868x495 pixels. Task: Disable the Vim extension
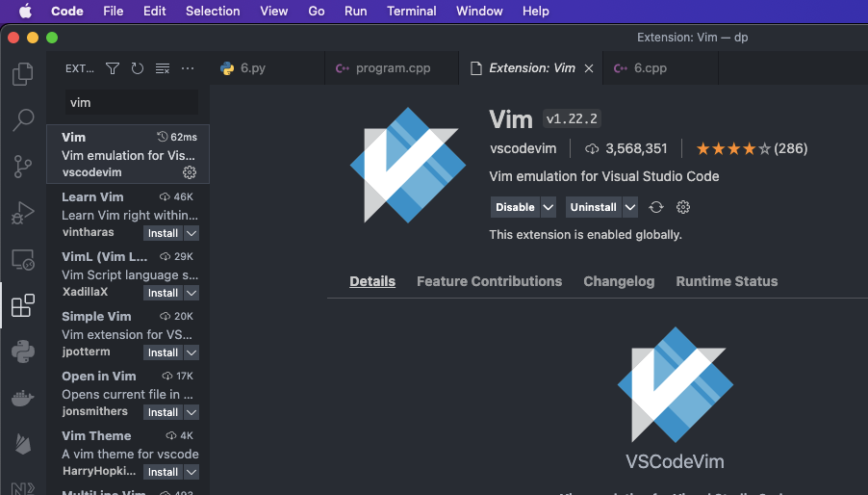coord(515,207)
